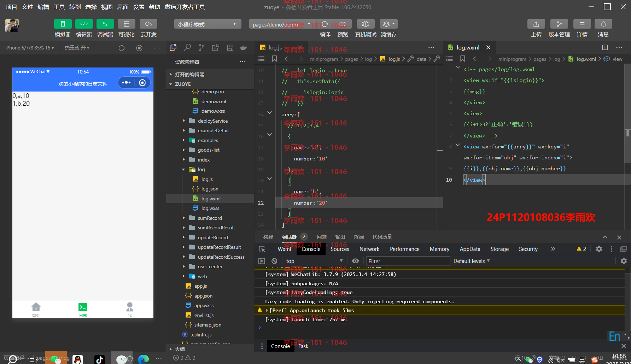Toggle console sidebar panel
The width and height of the screenshot is (631, 364).
point(262,261)
